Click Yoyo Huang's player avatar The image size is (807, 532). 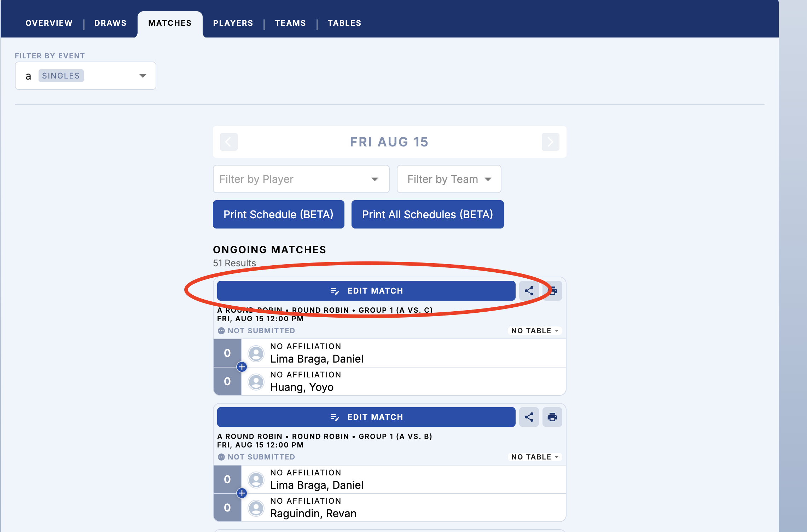256,382
